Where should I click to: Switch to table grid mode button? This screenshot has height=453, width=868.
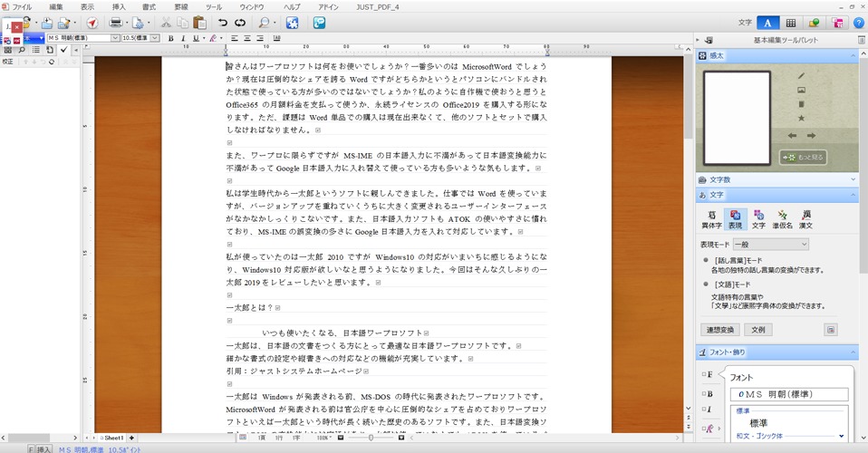coord(790,23)
